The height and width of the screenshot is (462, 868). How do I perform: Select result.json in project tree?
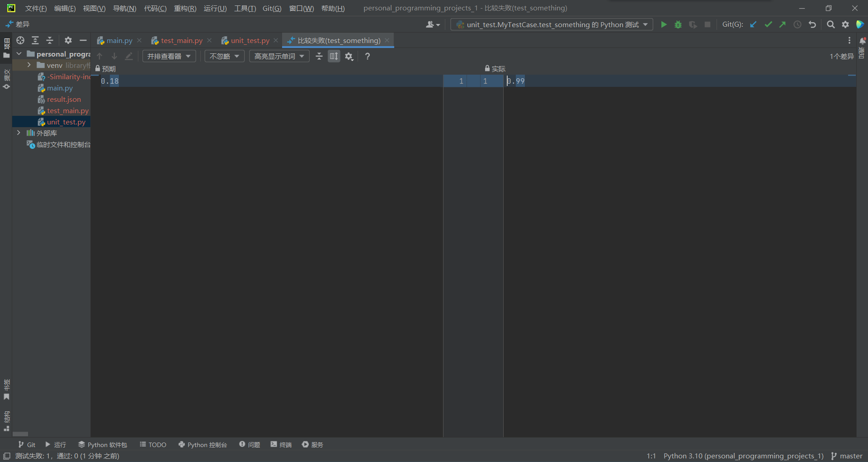(x=64, y=99)
